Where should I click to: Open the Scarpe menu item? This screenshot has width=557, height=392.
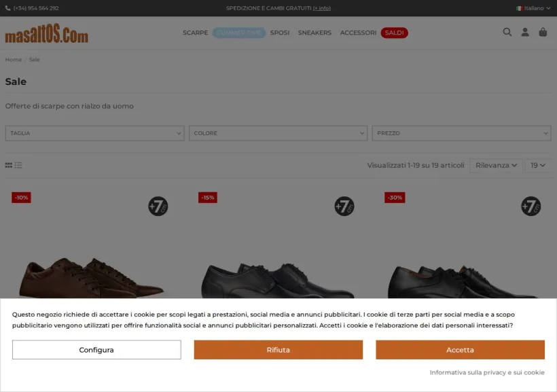click(x=195, y=33)
